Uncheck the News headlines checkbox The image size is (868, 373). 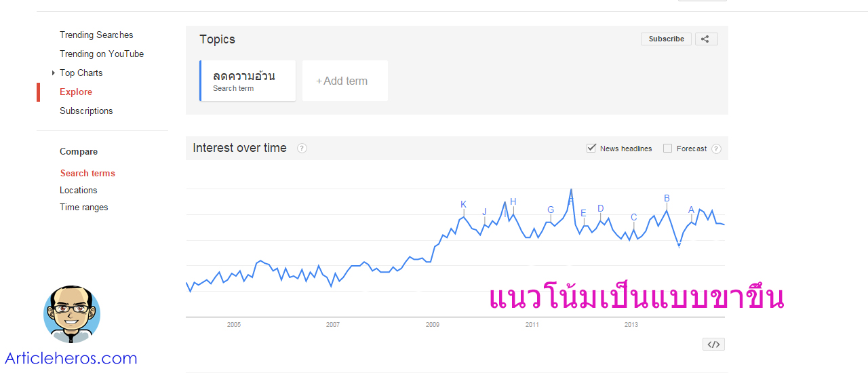(591, 148)
